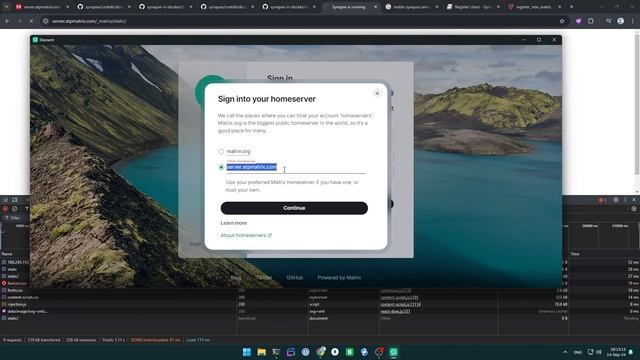This screenshot has height=360, width=640.
Task: Open the browser Extensions puzzle icon
Action: [x=591, y=21]
